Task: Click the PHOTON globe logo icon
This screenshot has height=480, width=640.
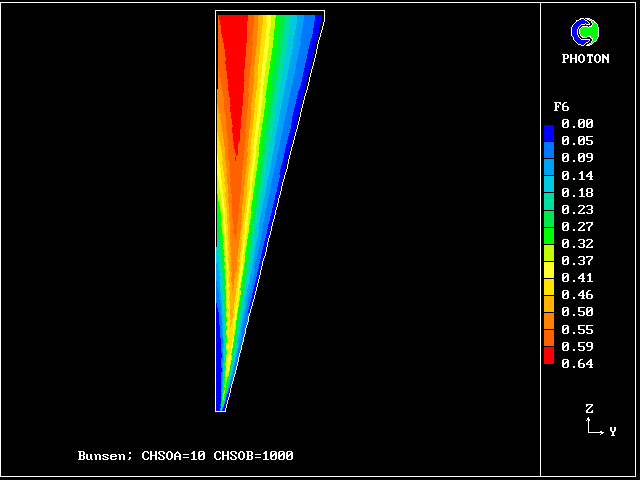Action: (585, 33)
